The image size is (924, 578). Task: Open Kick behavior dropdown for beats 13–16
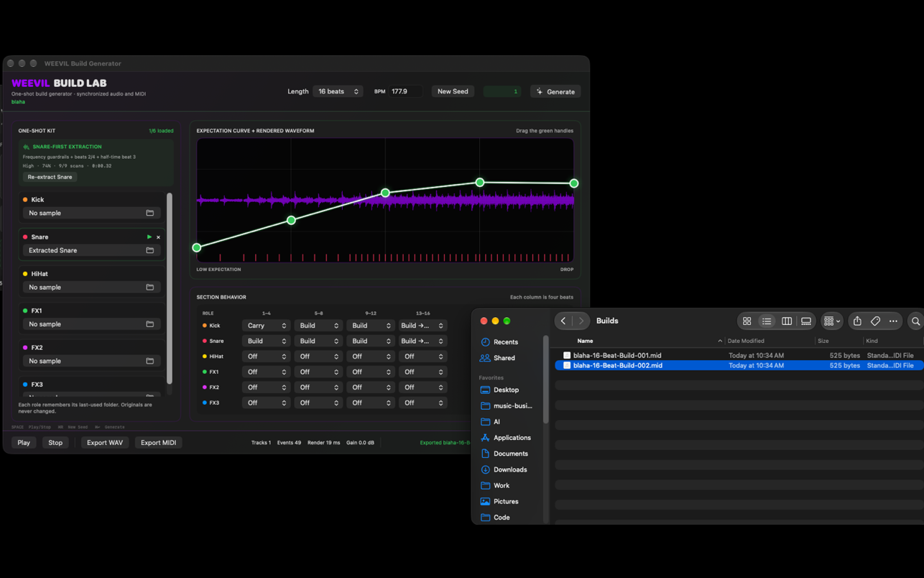pos(422,326)
